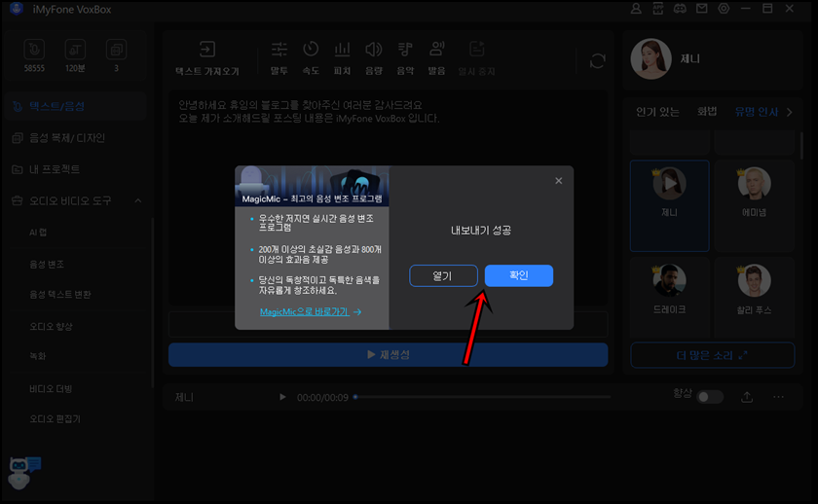Image resolution: width=818 pixels, height=504 pixels.
Task: Open 오디오 편집기 tool
Action: 55,419
